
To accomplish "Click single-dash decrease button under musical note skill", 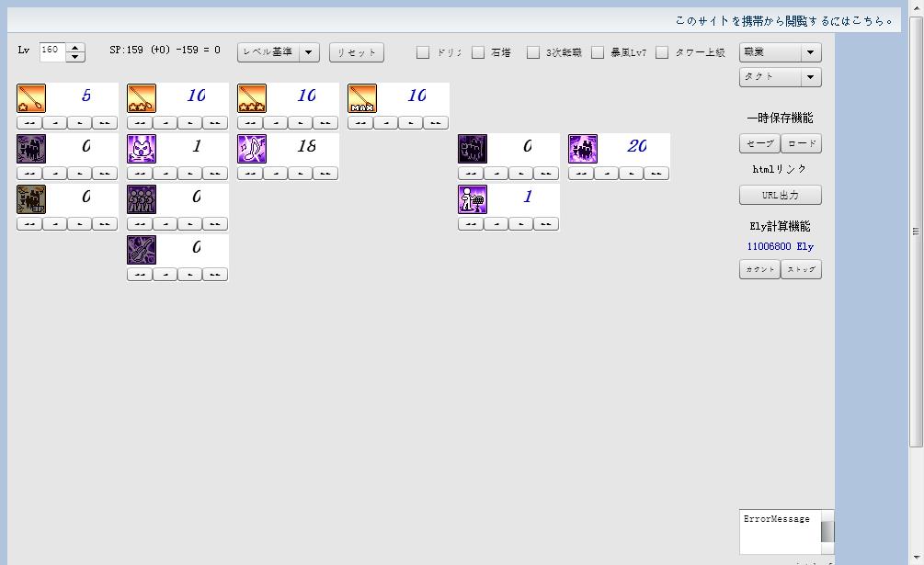I will (x=275, y=173).
